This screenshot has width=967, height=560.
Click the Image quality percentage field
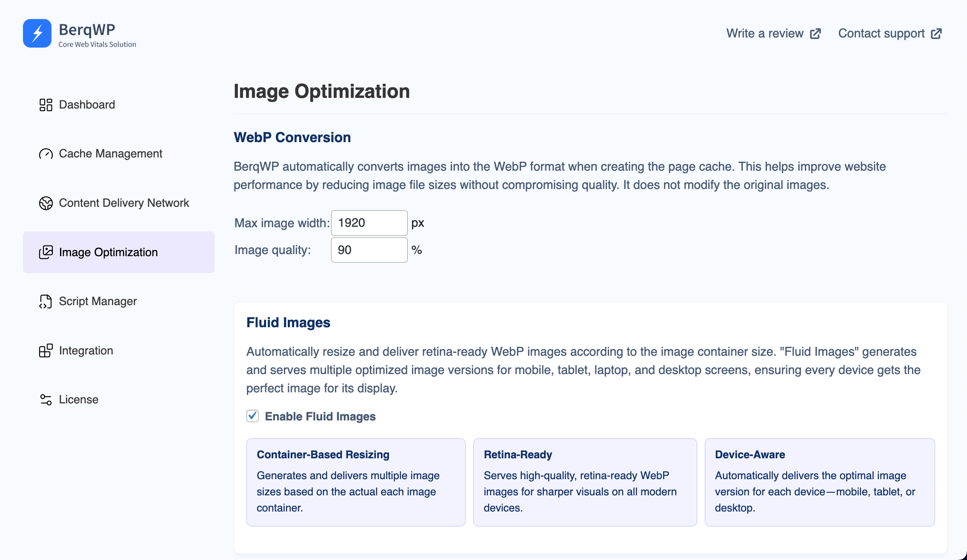(369, 249)
